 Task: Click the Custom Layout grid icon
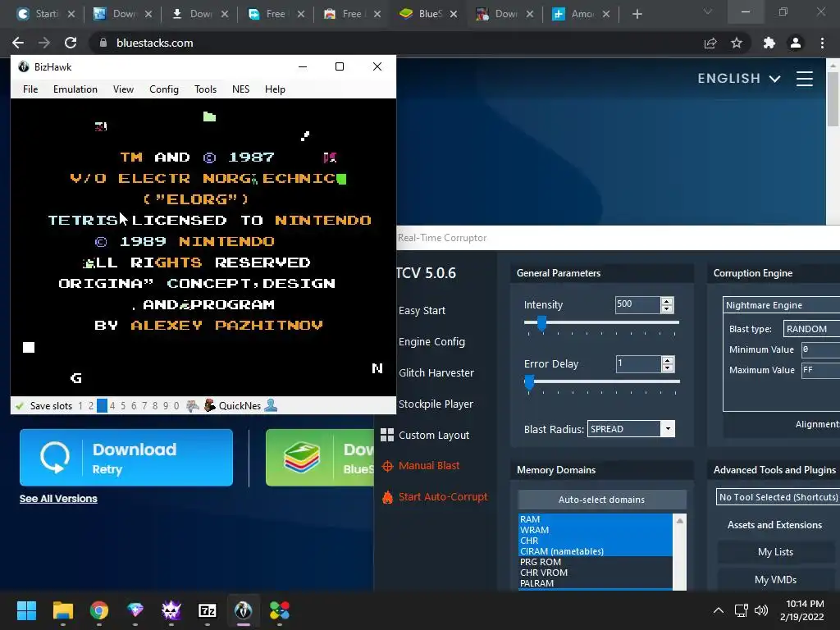[x=387, y=435]
